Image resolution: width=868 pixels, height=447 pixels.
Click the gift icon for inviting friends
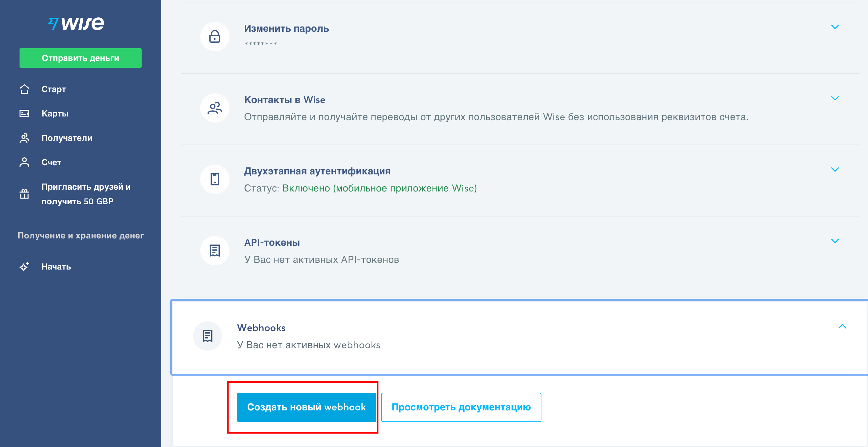tap(24, 194)
